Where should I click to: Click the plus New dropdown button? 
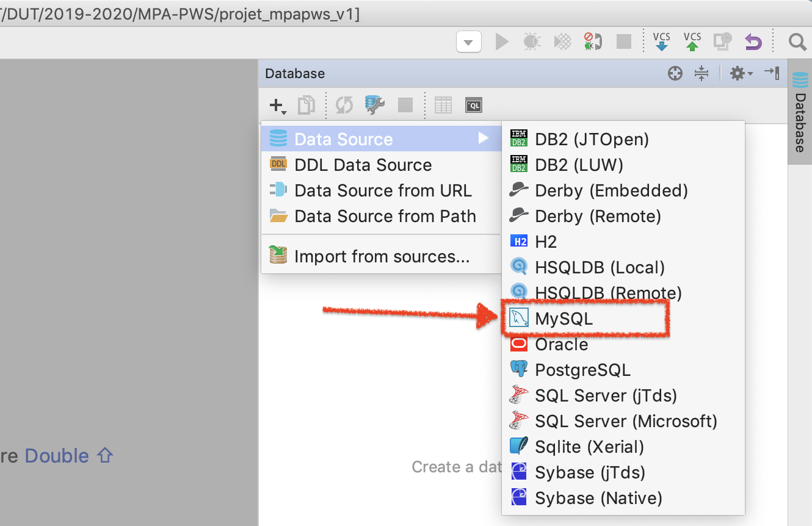(278, 106)
